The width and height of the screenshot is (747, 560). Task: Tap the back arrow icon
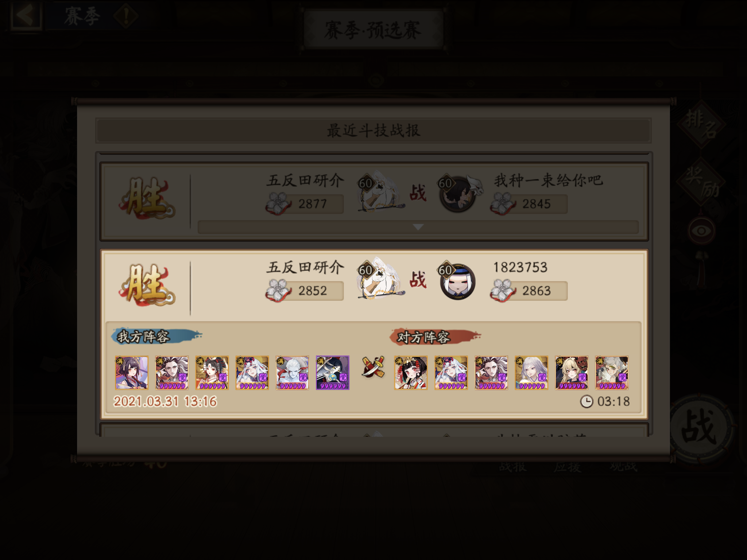[26, 15]
